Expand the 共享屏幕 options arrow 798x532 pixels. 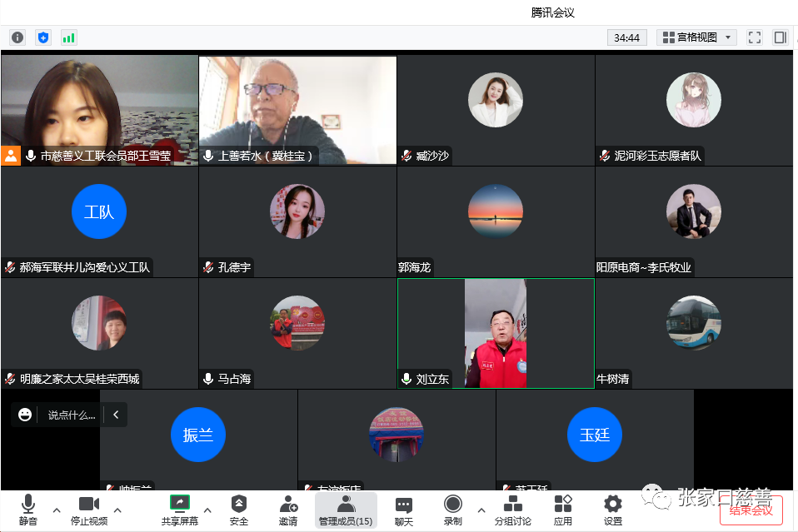207,510
